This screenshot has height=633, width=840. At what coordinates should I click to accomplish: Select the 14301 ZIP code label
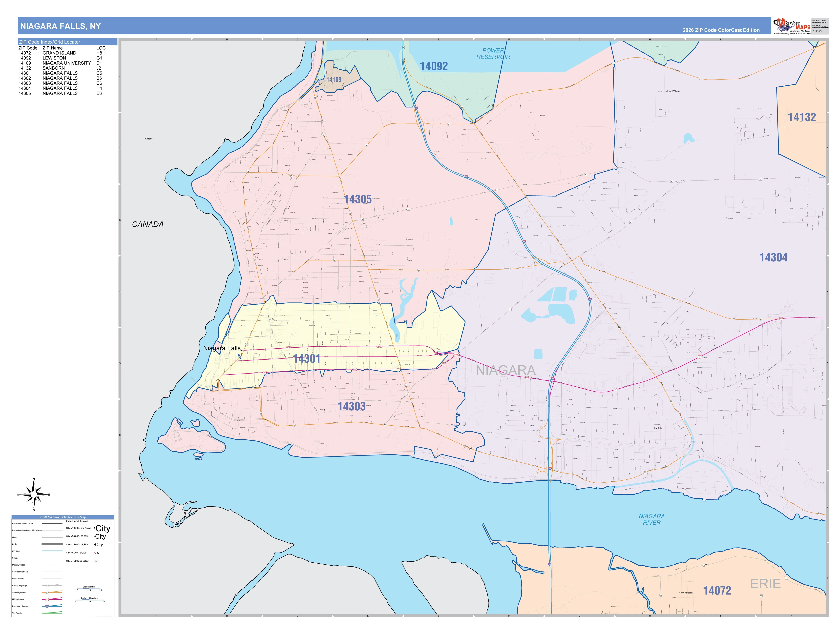coord(307,359)
